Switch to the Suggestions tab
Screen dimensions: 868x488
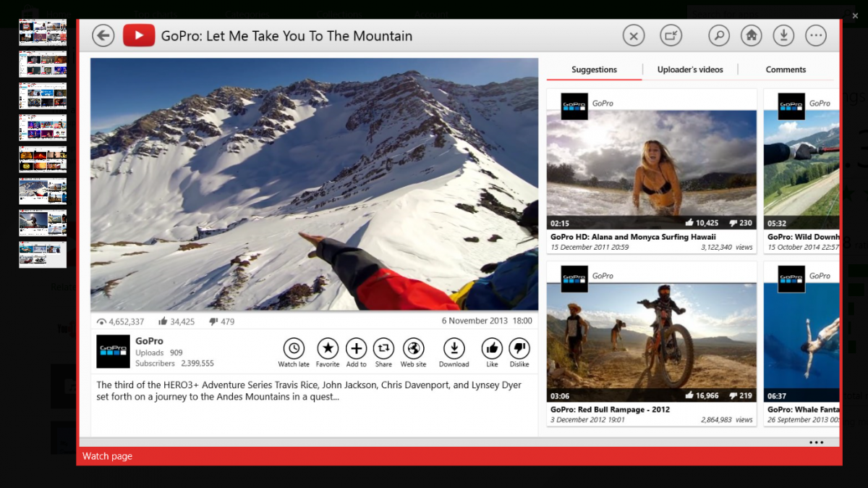click(x=595, y=70)
